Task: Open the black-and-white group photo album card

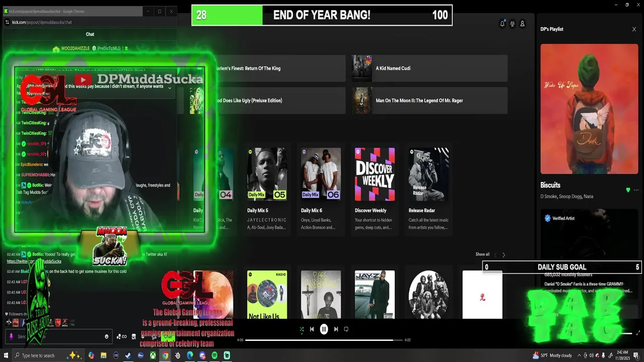Action: [429, 295]
